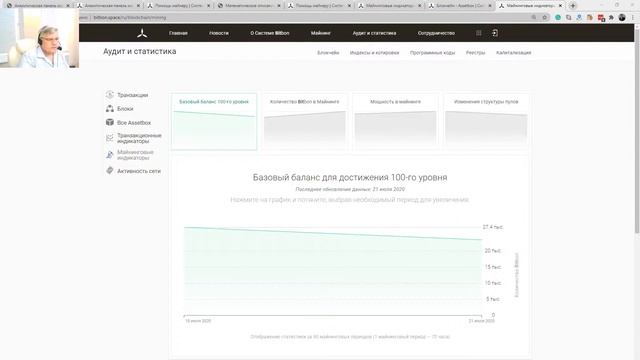Click the 27.4 тыс. axis label
Viewport: 640px width, 360px height.
pos(493,227)
